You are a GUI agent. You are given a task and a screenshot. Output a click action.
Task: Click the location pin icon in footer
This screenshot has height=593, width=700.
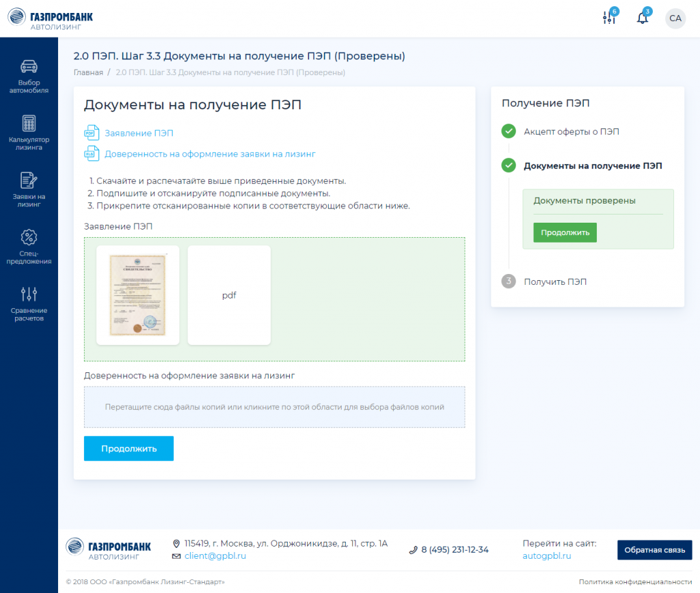tap(176, 544)
